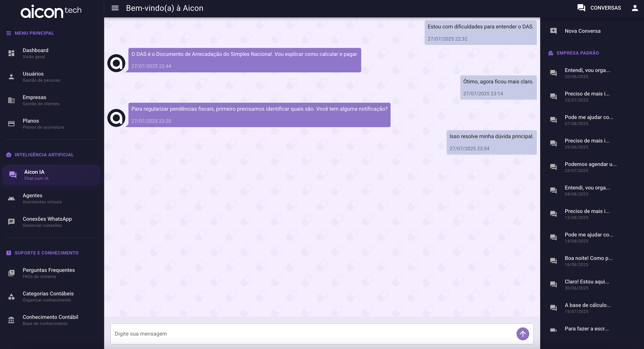Select the Categorias Contábeis icon
644x349 pixels.
click(x=12, y=297)
